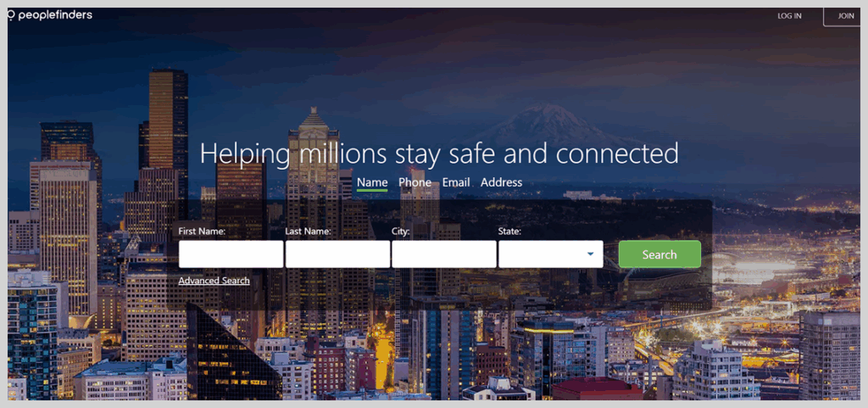Click into the City text box
Image resolution: width=868 pixels, height=408 pixels.
point(444,254)
